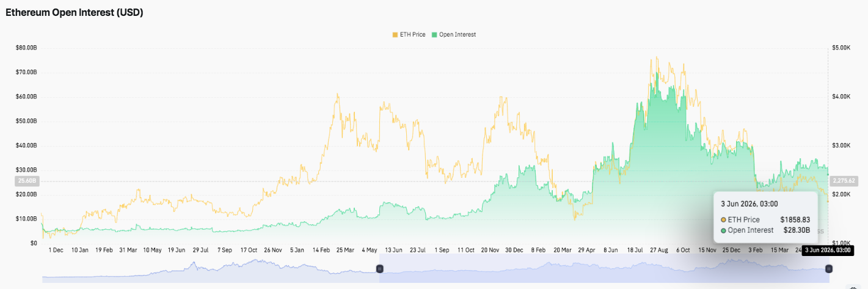Click the 10 May date label
Screen dimensions: 868x289
point(152,250)
